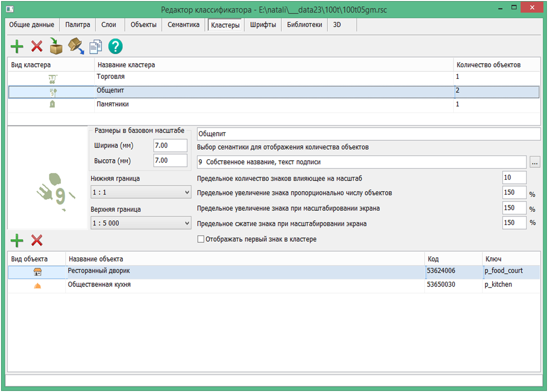The height and width of the screenshot is (392, 548).
Task: Click the export from box icon
Action: coord(76,46)
